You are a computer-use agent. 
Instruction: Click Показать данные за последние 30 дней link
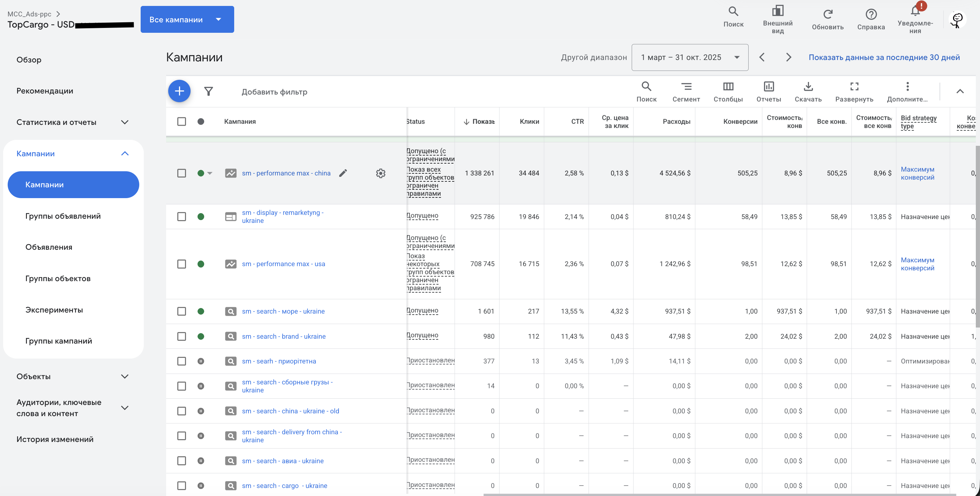tap(884, 57)
